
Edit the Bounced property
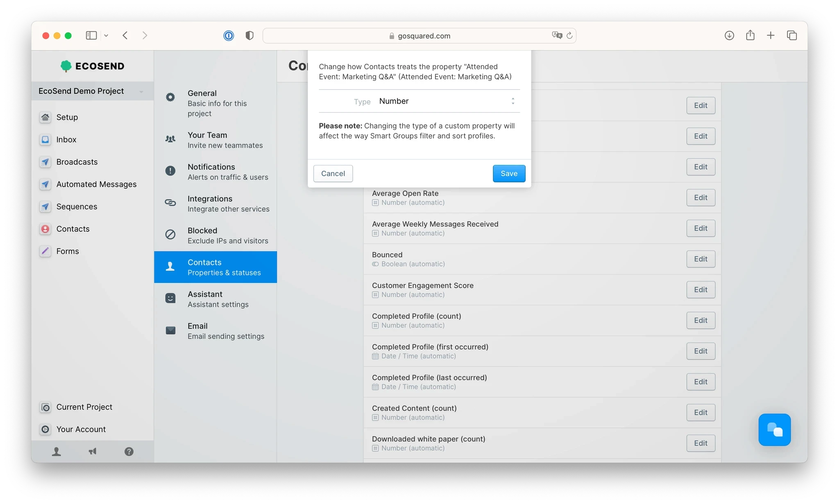point(700,259)
